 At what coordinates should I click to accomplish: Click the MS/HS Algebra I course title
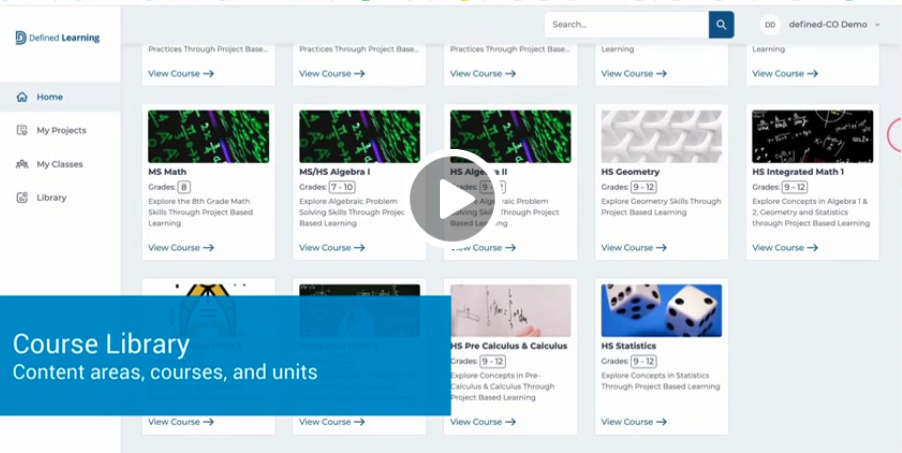(334, 172)
